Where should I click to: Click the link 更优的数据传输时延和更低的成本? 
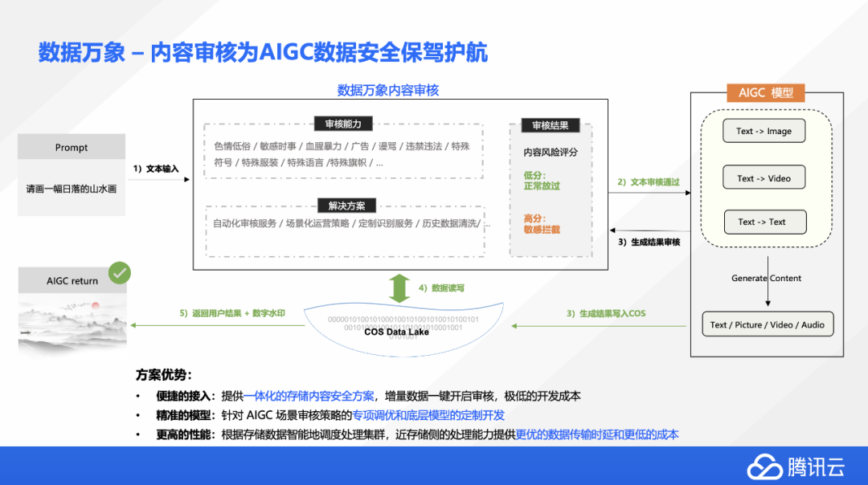click(x=596, y=434)
